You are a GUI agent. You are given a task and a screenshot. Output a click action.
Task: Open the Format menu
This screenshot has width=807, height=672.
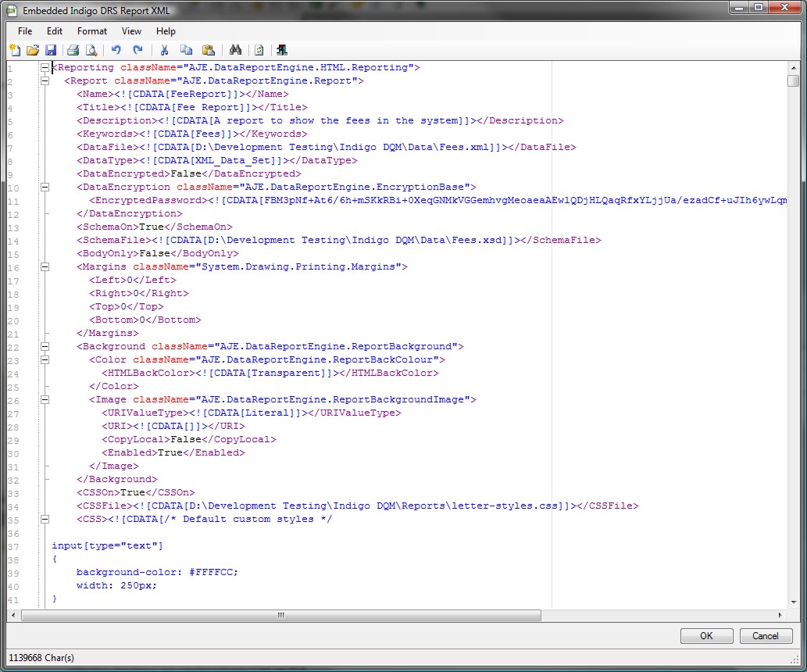[92, 31]
